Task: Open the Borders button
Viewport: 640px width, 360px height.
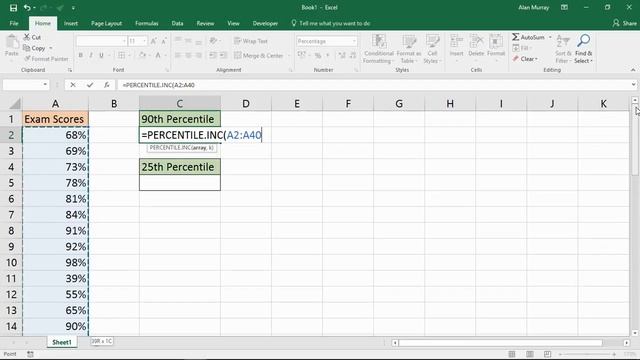Action: point(122,55)
